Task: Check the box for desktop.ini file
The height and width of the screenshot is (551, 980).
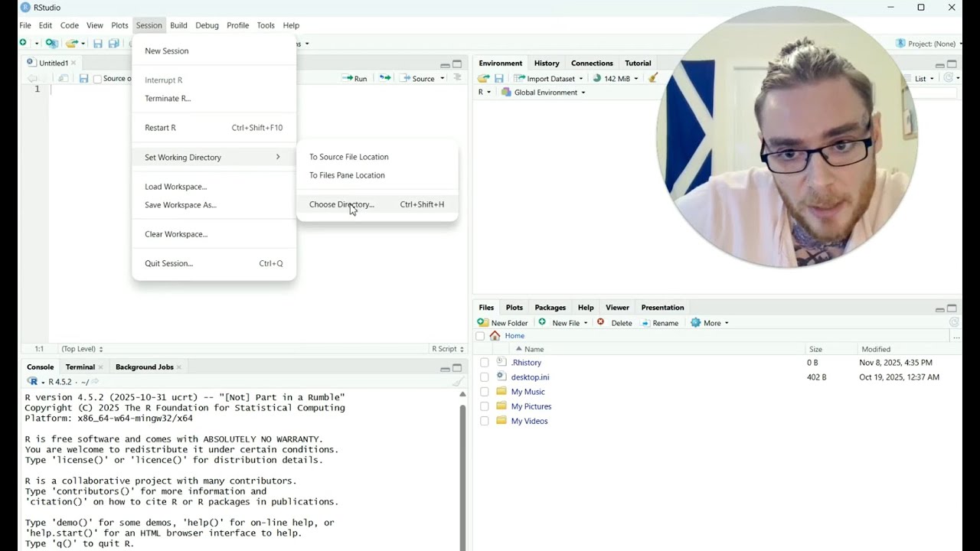Action: pyautogui.click(x=484, y=377)
